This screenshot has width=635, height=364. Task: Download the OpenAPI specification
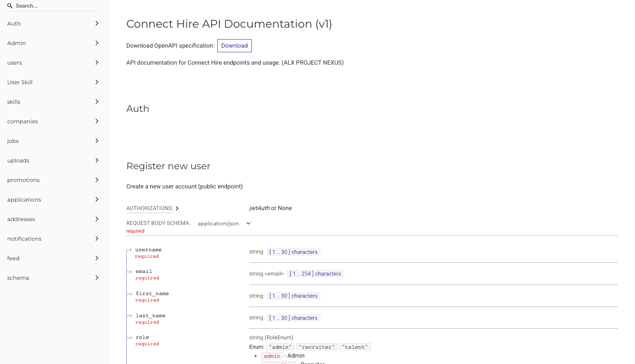[x=234, y=46]
